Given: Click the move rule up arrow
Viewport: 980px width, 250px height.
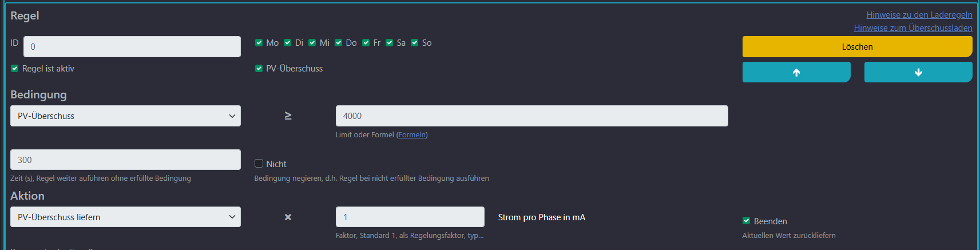Looking at the screenshot, I should (796, 72).
